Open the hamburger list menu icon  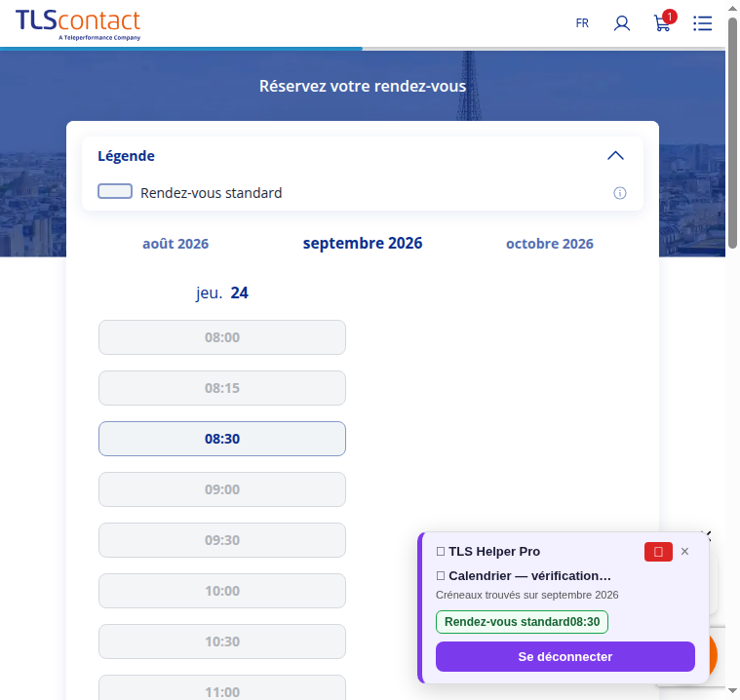click(702, 23)
